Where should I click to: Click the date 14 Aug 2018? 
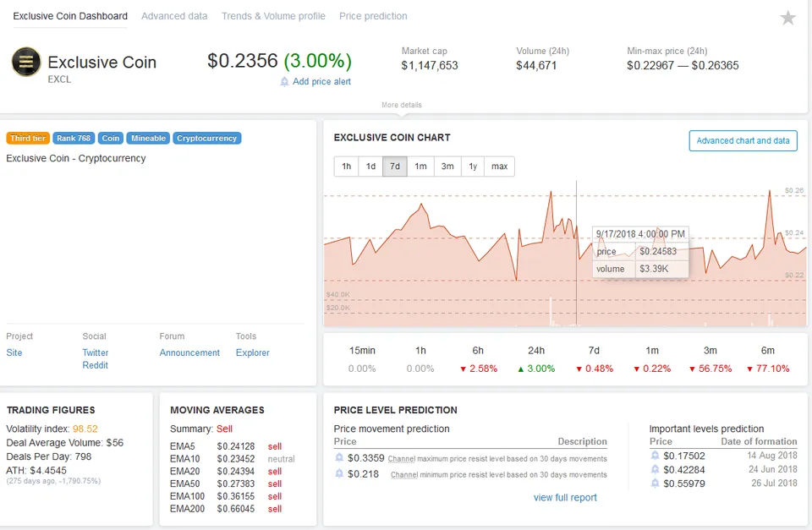click(771, 456)
